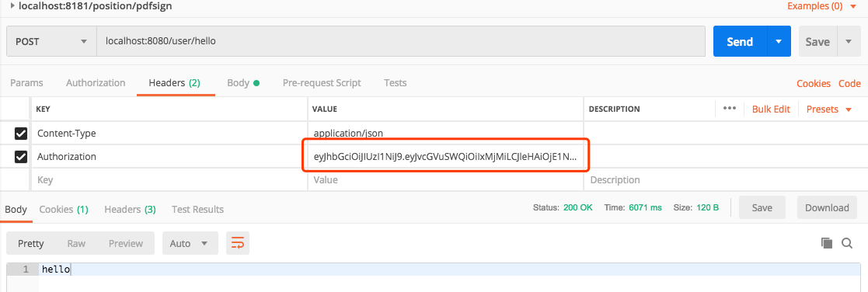This screenshot has height=292, width=868.
Task: Open the Save button dropdown arrow
Action: pos(848,41)
